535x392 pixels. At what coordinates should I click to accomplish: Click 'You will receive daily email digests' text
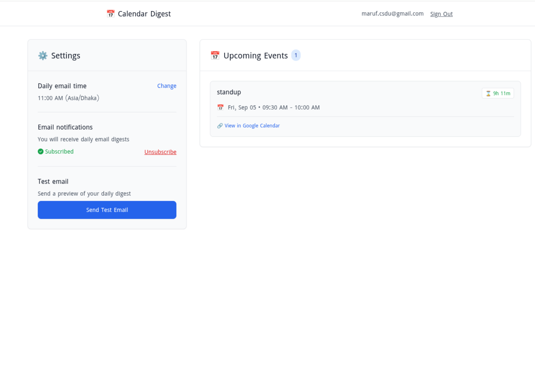tap(84, 139)
